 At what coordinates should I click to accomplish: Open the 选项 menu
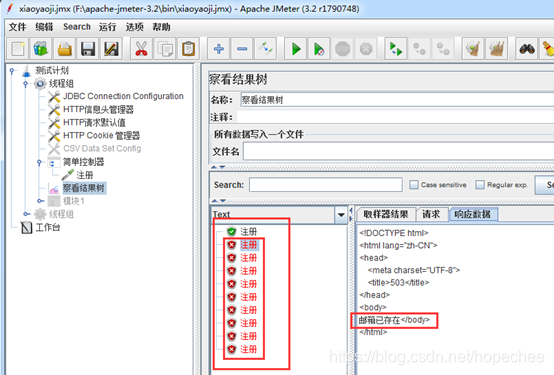(x=135, y=27)
